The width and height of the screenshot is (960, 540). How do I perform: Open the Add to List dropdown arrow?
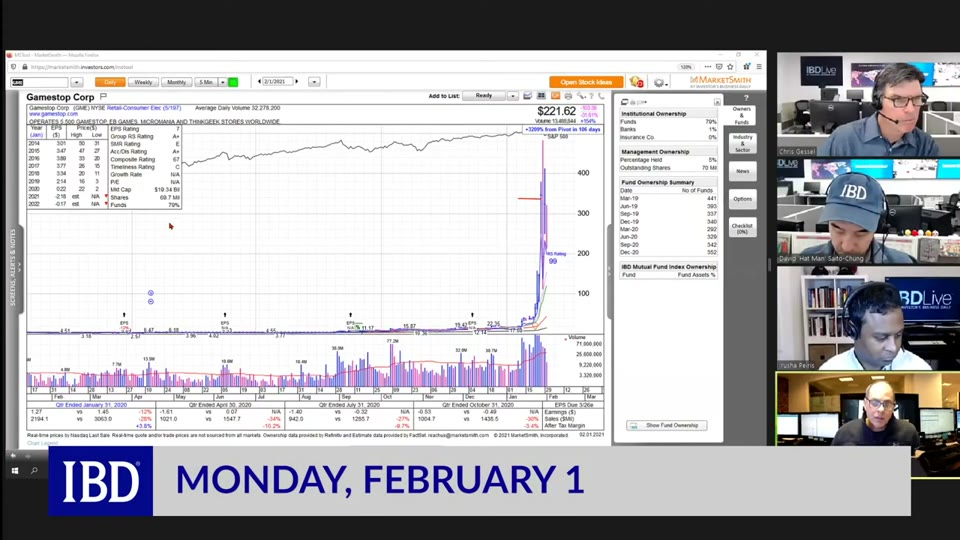(x=512, y=96)
